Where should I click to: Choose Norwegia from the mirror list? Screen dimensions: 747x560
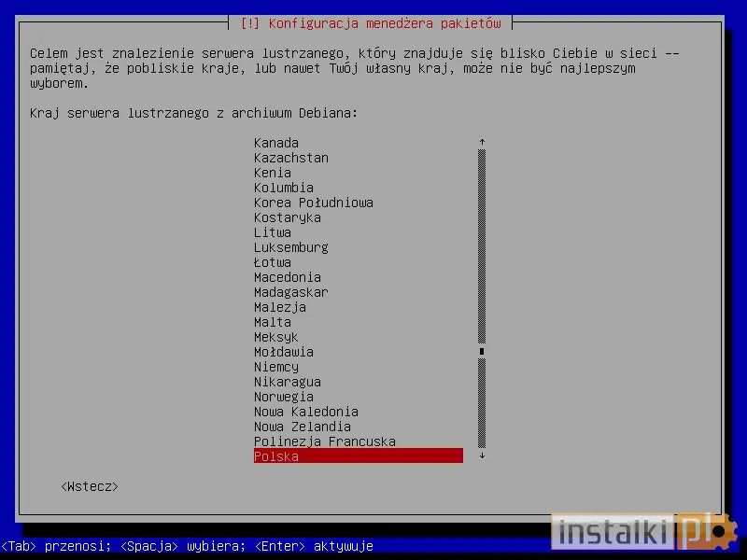pyautogui.click(x=285, y=397)
